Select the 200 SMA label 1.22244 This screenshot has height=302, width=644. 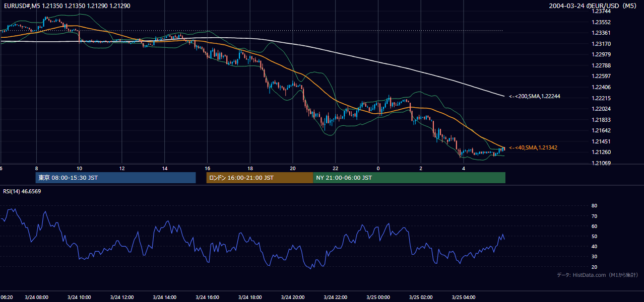tap(534, 96)
